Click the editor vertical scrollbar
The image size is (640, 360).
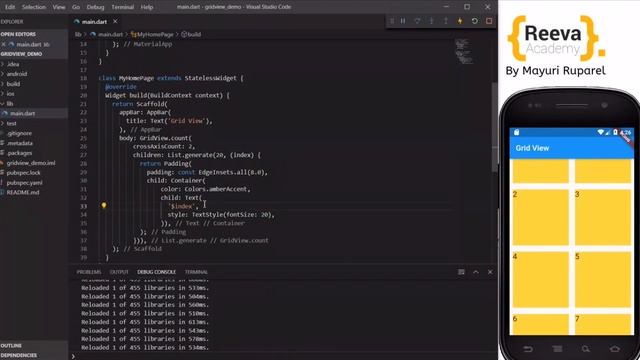click(x=494, y=127)
